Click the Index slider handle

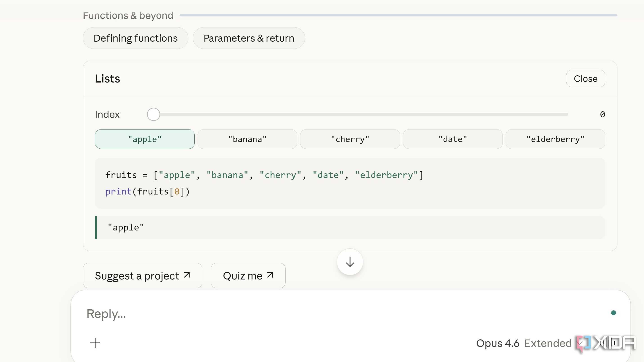click(x=153, y=114)
